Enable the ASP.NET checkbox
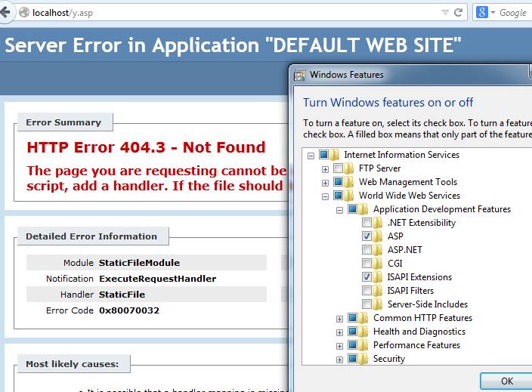This screenshot has height=392, width=532. tap(367, 250)
